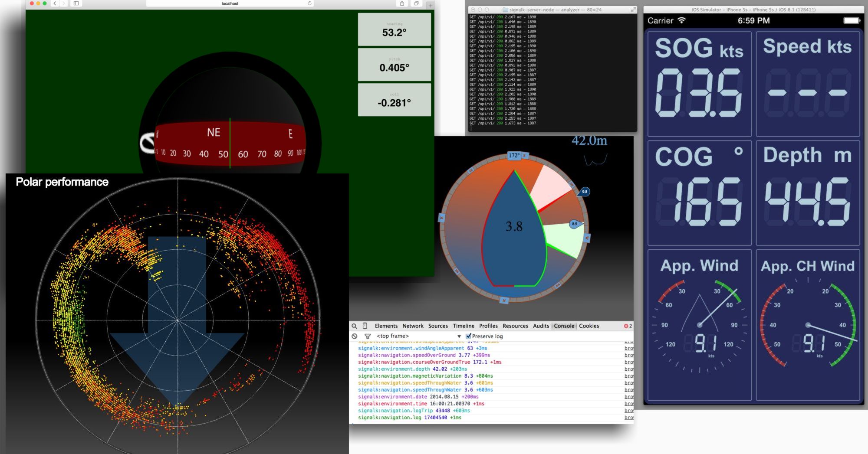
Task: Reload the localhost page
Action: pyautogui.click(x=309, y=3)
